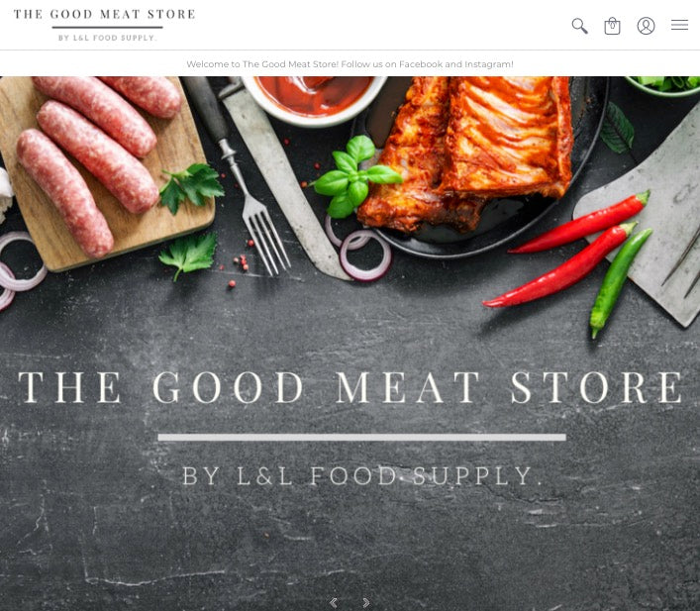Click the horizontal divider line under hero title
Viewport: 700px width, 611px height.
pos(362,438)
